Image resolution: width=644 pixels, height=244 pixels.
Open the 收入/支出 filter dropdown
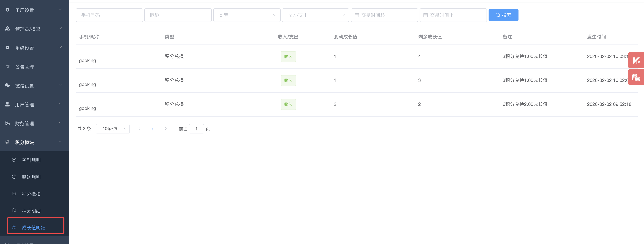coord(315,15)
